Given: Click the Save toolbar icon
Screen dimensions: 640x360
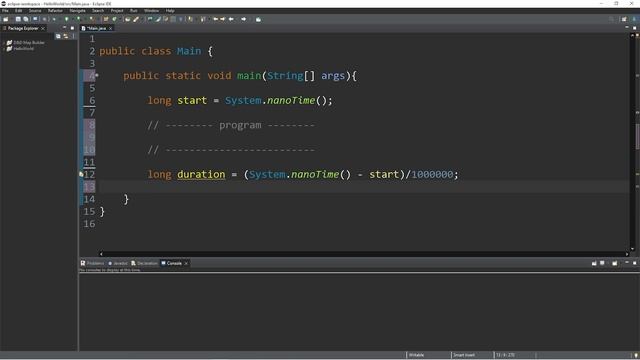Looking at the screenshot, I should pos(18,19).
